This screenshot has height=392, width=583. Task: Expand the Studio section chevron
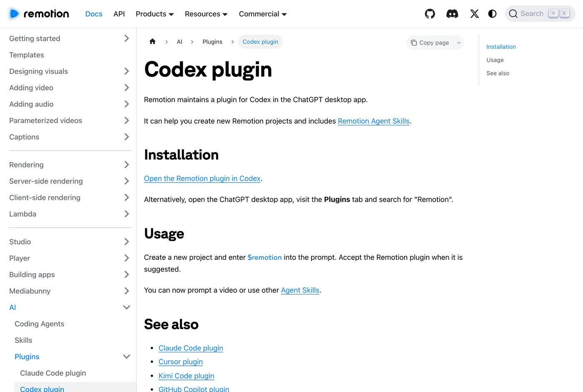pyautogui.click(x=127, y=242)
